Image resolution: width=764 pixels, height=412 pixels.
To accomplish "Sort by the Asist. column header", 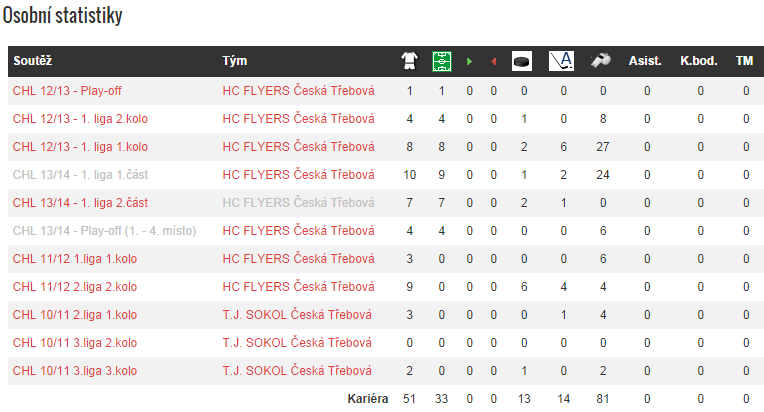I will point(645,61).
